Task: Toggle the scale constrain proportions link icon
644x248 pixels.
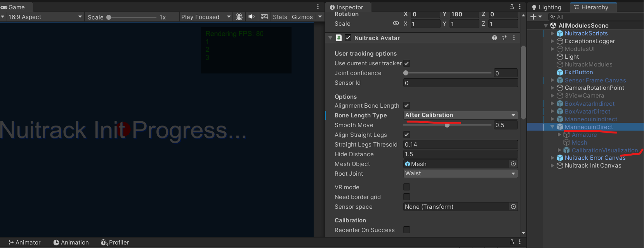Action: 396,24
